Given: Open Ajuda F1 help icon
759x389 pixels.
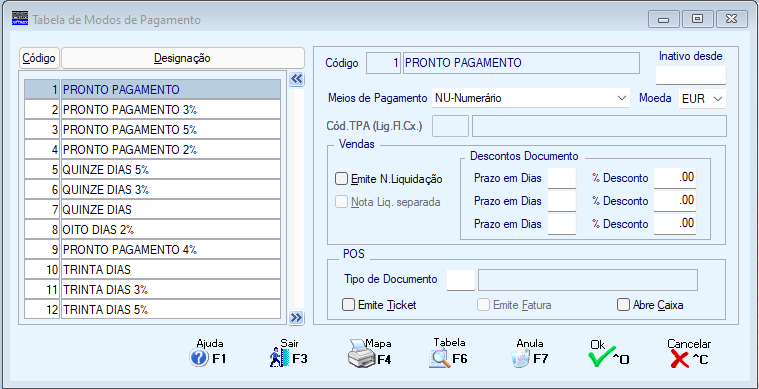Looking at the screenshot, I should click(x=199, y=359).
